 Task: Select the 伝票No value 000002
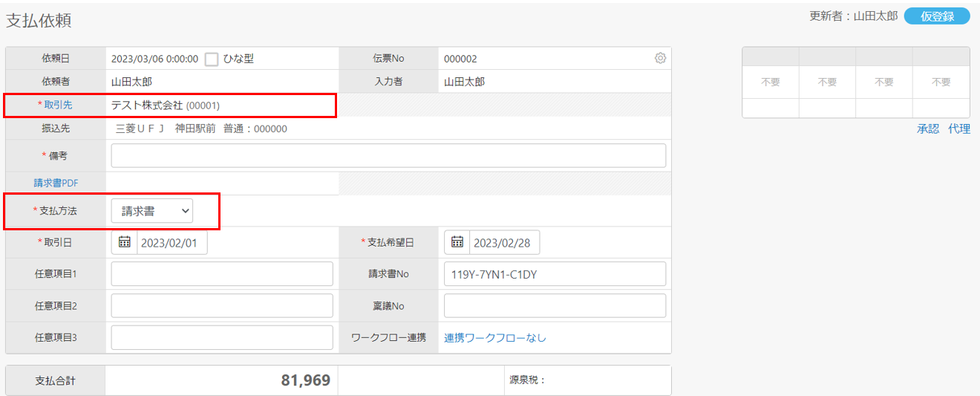[460, 59]
